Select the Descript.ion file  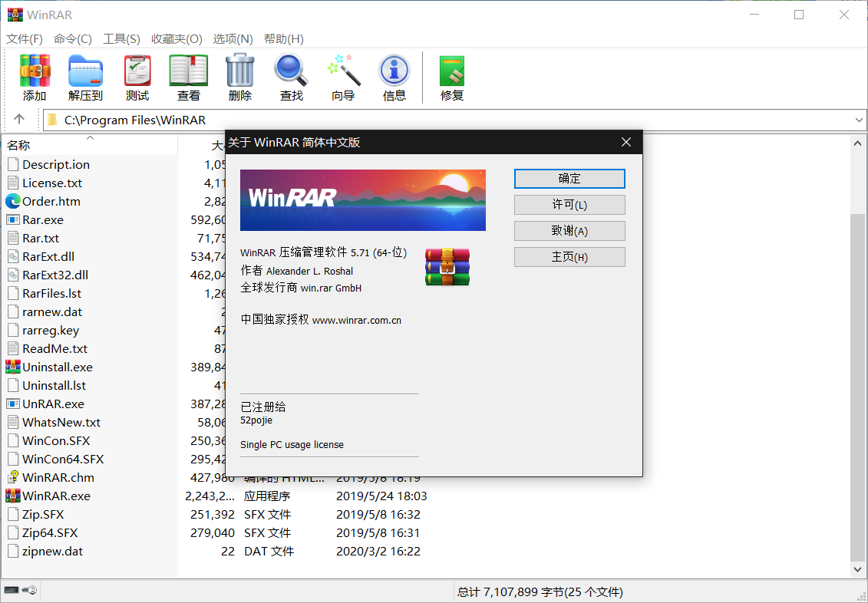[x=56, y=165]
